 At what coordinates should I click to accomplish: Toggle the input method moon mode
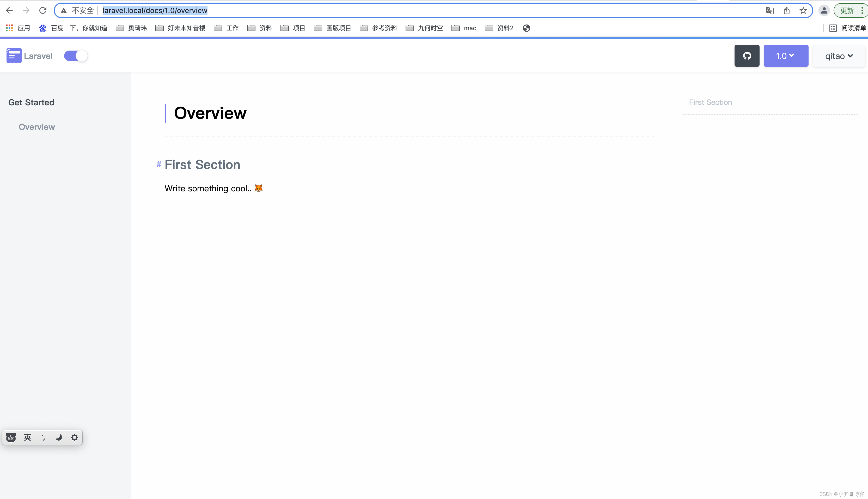[59, 437]
